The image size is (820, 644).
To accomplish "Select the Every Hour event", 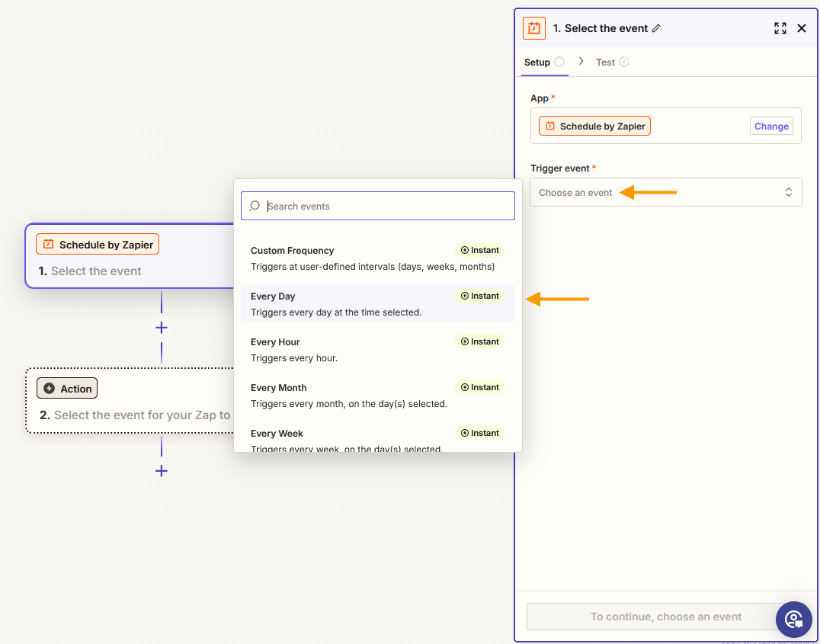I will pyautogui.click(x=378, y=350).
